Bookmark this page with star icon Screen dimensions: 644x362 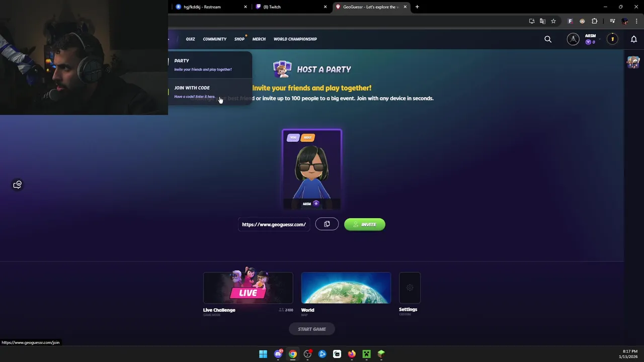(553, 21)
